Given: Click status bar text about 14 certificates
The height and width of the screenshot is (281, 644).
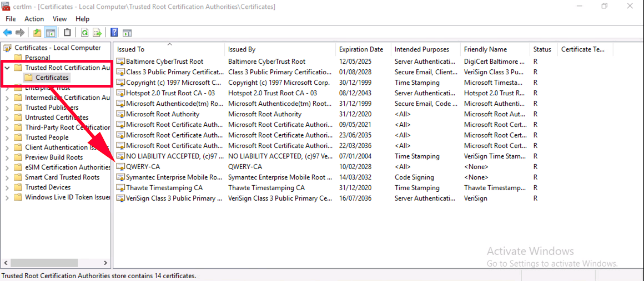Looking at the screenshot, I should pos(99,275).
